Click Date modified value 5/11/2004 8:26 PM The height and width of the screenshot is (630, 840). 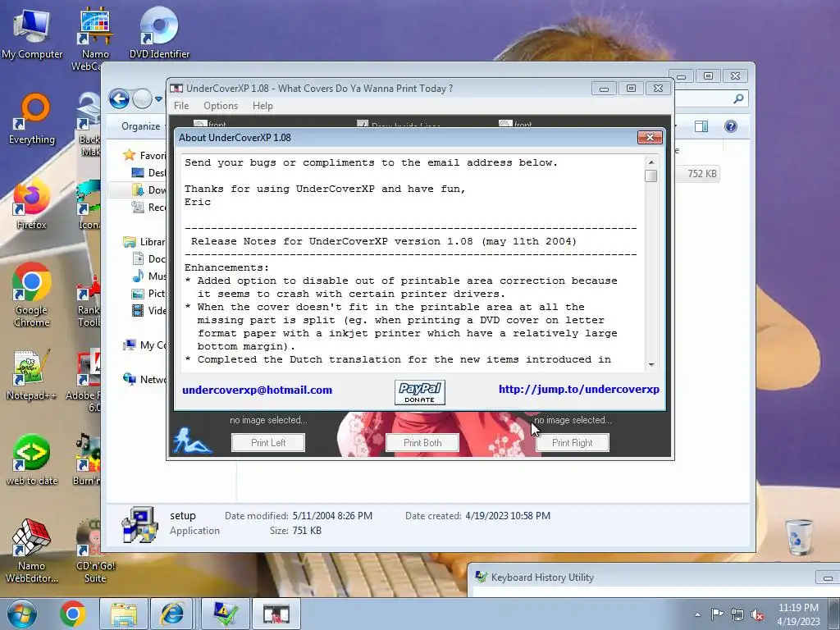(x=332, y=516)
